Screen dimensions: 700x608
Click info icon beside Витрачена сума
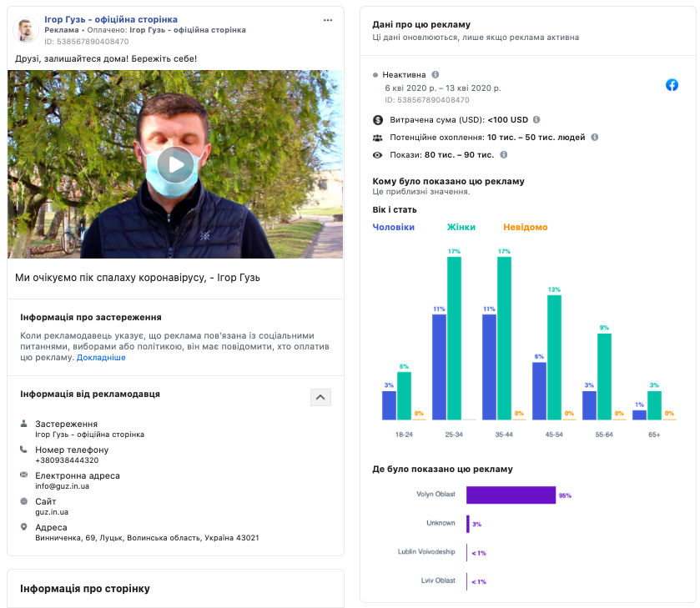(536, 119)
